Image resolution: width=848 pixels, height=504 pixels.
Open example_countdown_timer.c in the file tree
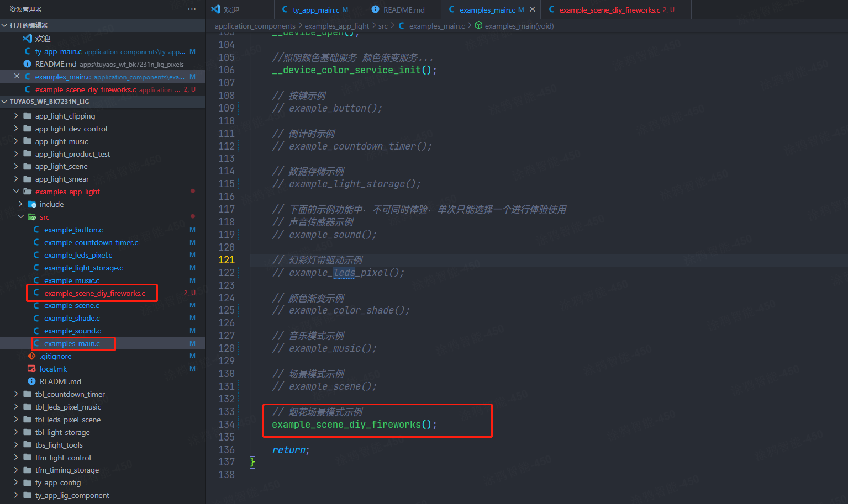(x=91, y=242)
